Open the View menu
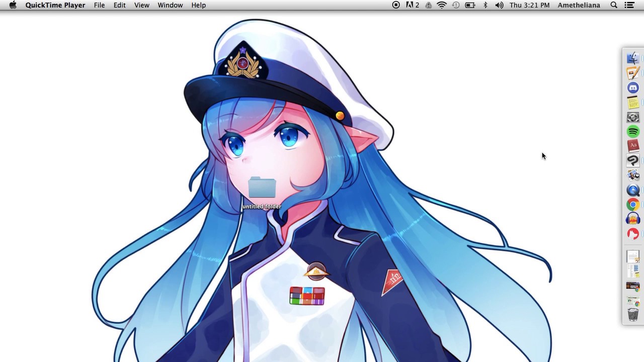644x362 pixels. 142,5
